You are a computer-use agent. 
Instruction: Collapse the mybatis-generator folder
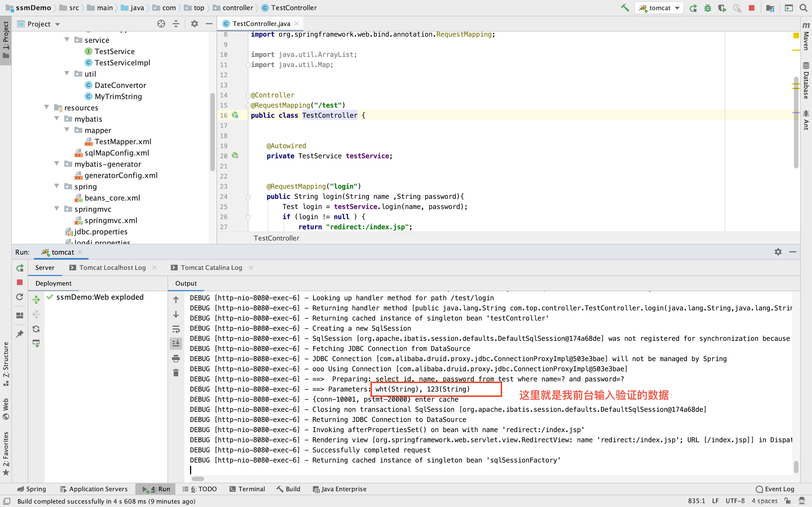point(57,164)
